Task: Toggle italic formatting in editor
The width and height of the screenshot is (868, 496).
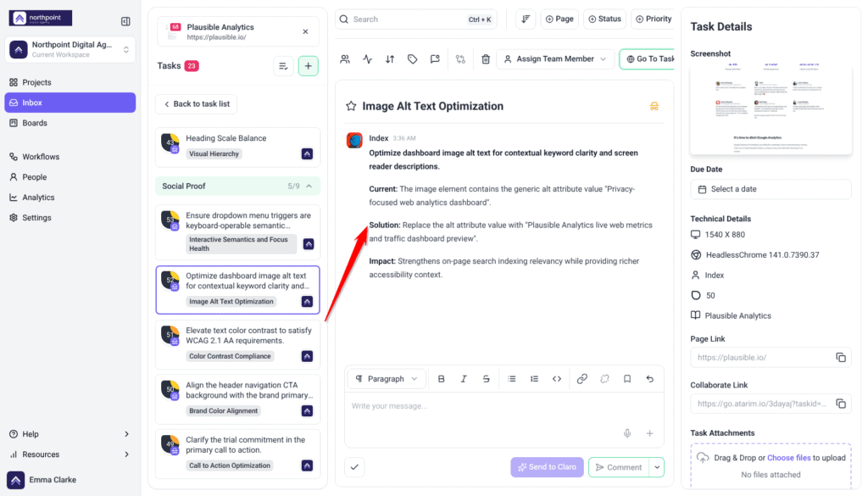Action: [464, 379]
